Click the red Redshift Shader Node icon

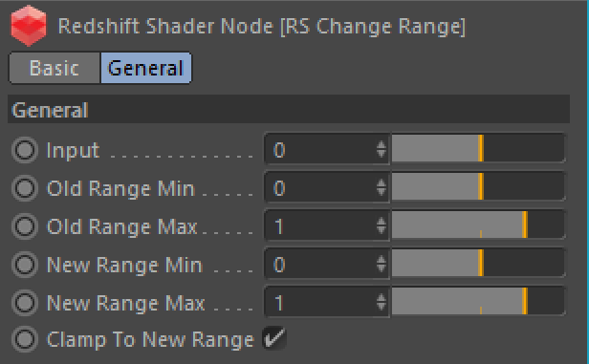29,26
